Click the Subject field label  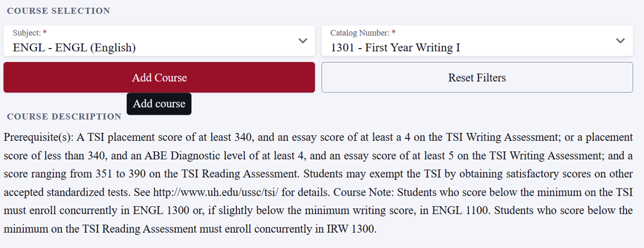26,33
